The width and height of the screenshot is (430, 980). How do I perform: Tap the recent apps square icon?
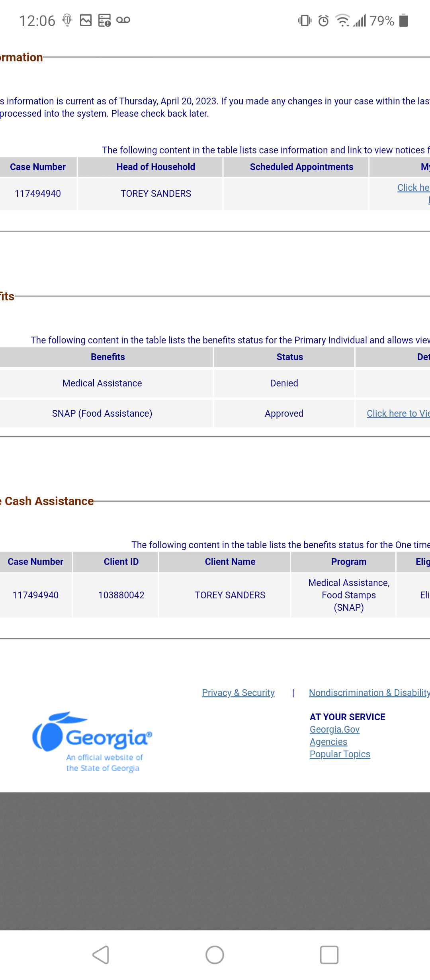tap(329, 955)
